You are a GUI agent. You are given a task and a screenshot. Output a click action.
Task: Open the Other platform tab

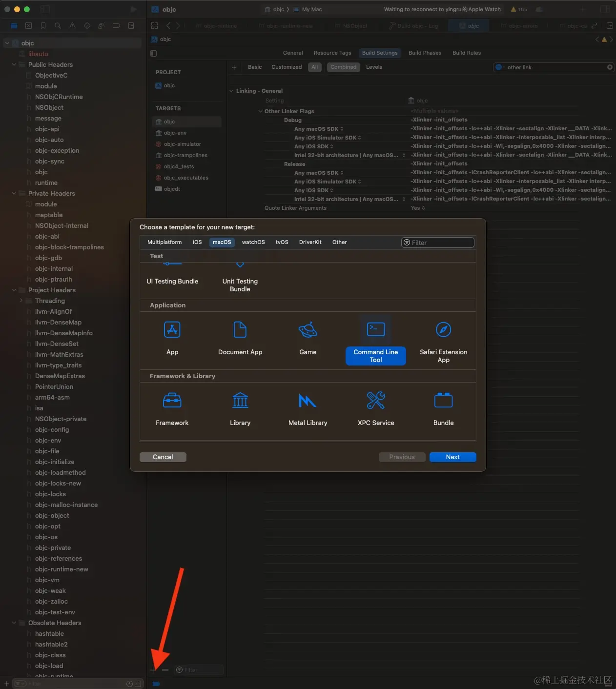[340, 243]
